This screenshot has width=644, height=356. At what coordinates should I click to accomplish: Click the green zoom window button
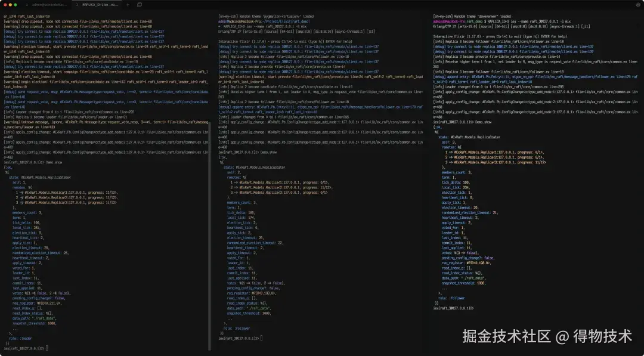click(16, 5)
